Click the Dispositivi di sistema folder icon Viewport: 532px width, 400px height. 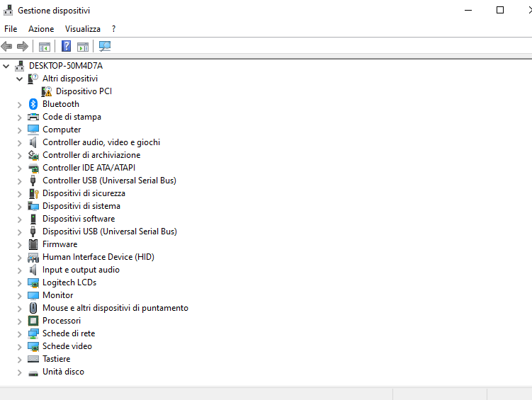pos(33,206)
